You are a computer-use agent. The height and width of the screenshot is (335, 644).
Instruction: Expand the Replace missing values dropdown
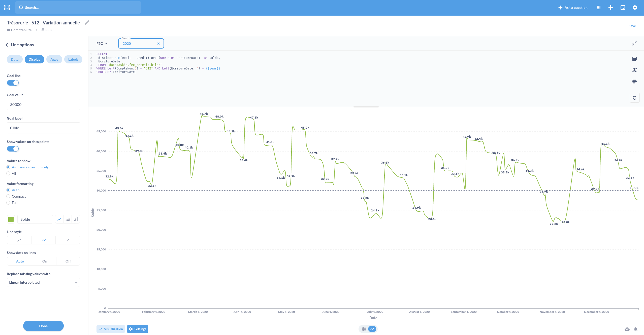click(x=43, y=282)
